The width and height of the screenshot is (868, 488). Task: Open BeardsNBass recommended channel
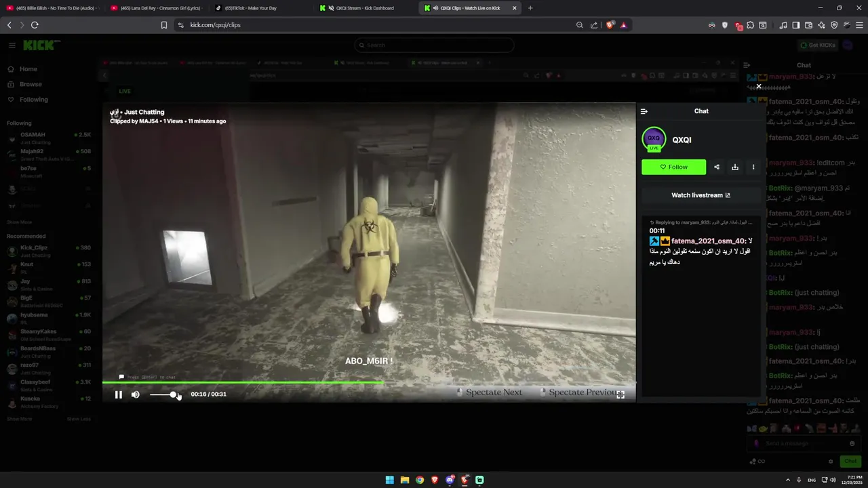point(49,352)
